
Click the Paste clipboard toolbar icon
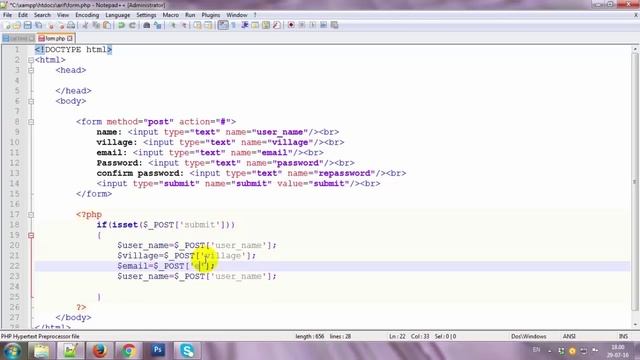pos(107,25)
